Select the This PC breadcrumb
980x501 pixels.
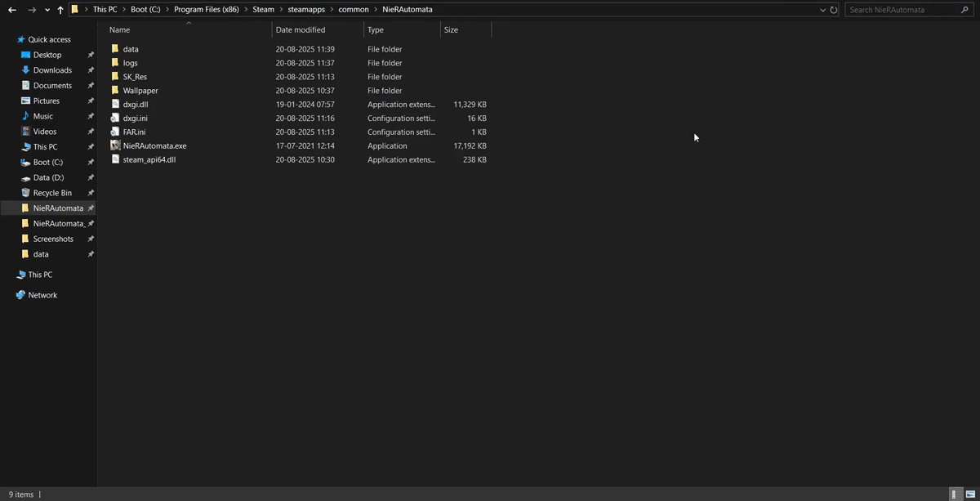(x=105, y=10)
